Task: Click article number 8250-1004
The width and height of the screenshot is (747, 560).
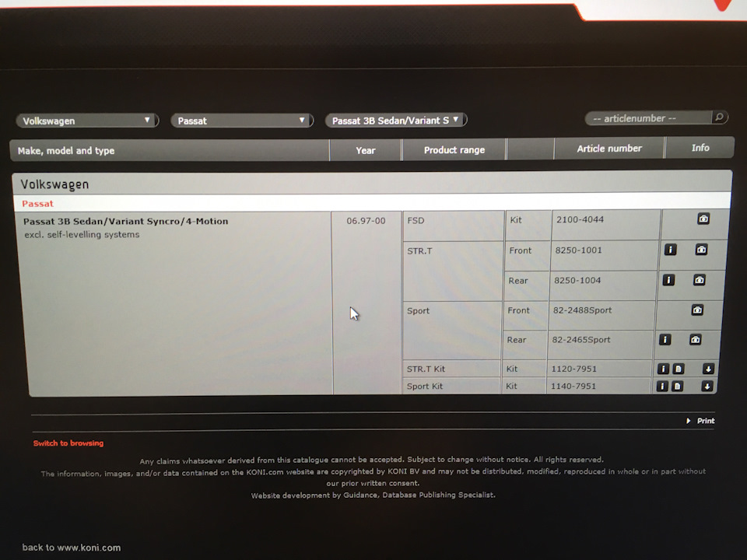Action: click(577, 281)
